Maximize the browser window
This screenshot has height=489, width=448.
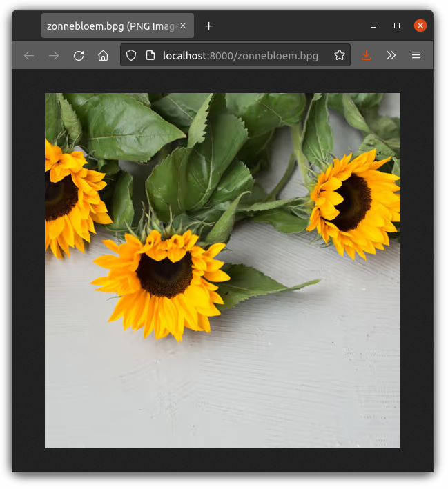point(397,26)
